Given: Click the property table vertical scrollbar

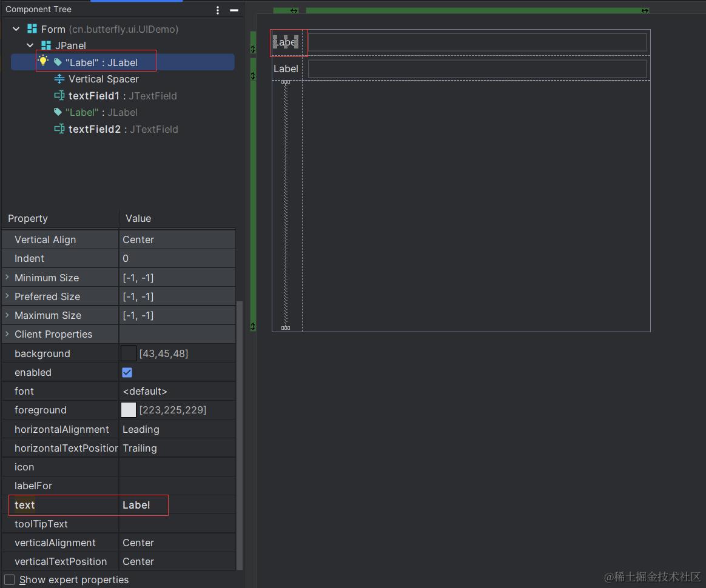Looking at the screenshot, I should pos(240,435).
